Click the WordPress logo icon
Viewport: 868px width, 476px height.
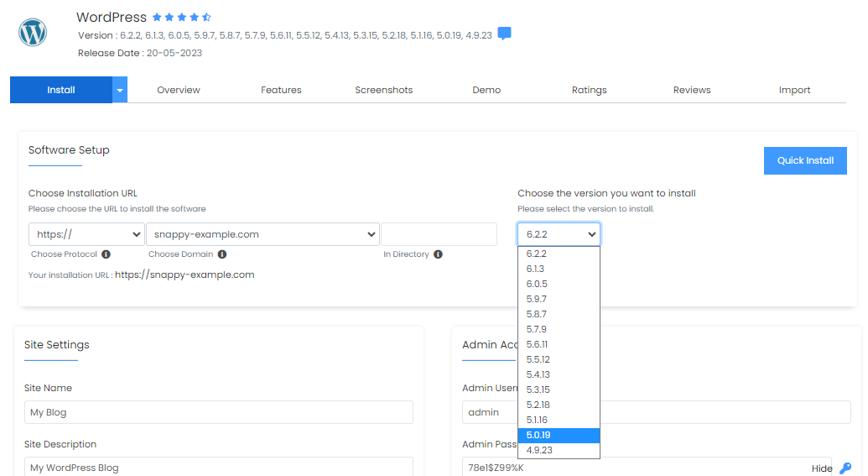coord(33,33)
